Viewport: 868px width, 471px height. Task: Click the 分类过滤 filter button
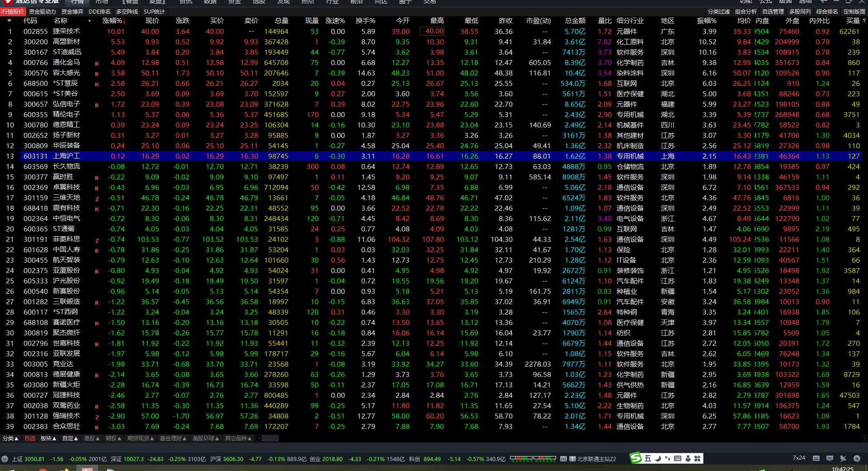click(719, 11)
